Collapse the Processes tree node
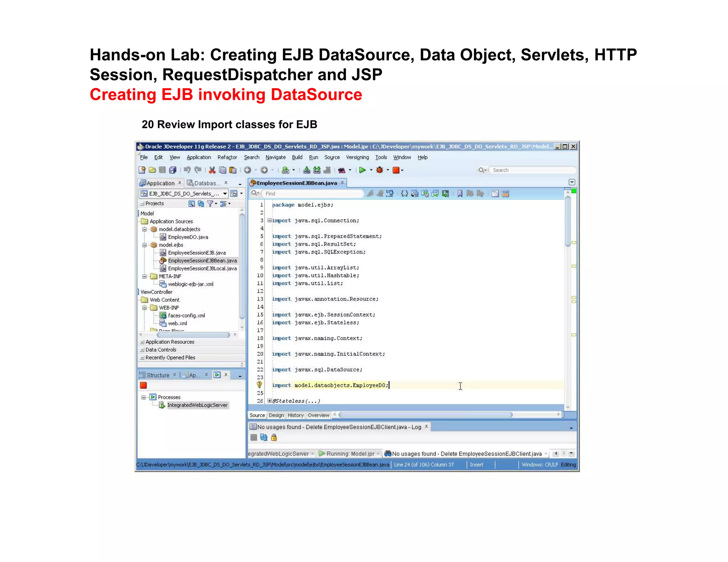The height and width of the screenshot is (562, 728). pyautogui.click(x=144, y=397)
